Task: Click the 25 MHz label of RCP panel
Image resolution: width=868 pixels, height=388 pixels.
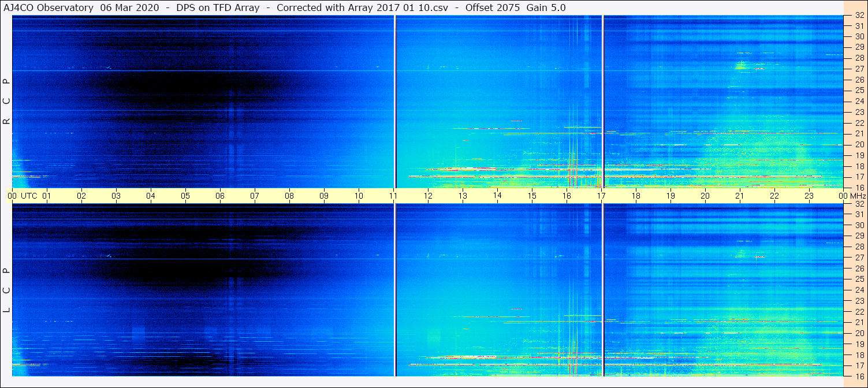Action: (x=859, y=91)
